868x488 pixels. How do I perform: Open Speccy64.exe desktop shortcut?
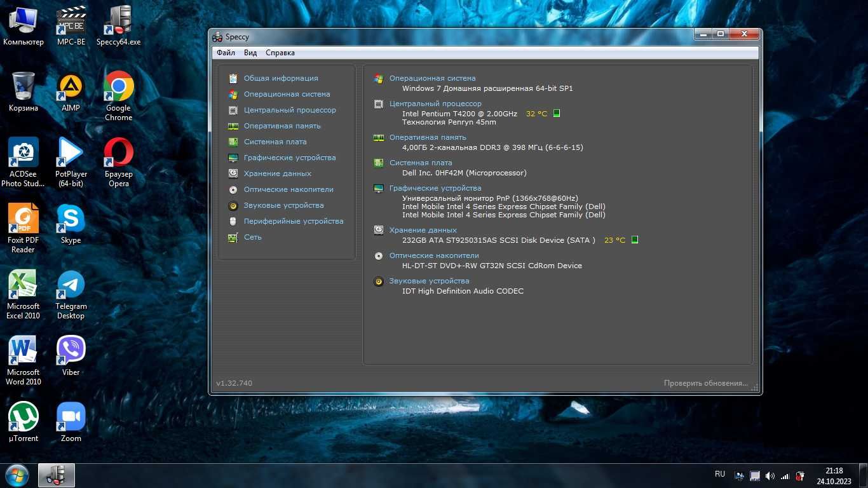(x=118, y=25)
